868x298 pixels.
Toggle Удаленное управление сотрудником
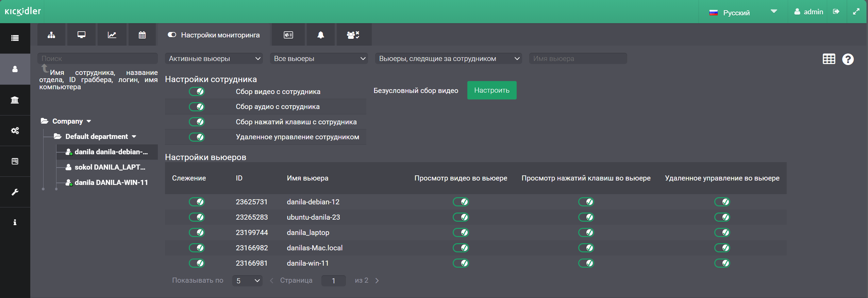click(197, 137)
